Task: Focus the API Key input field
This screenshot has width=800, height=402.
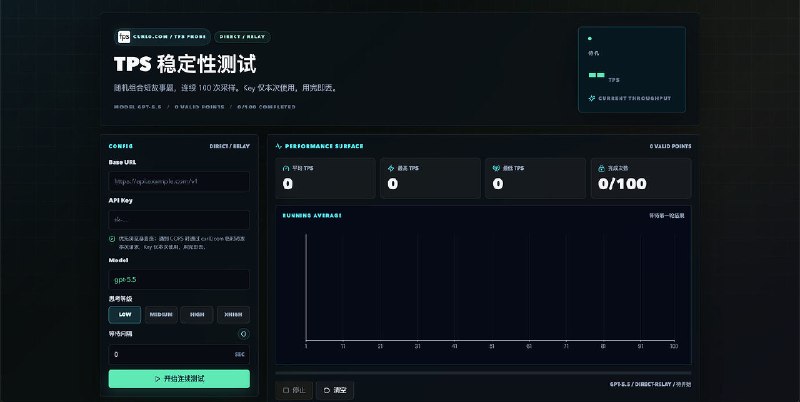Action: click(x=179, y=220)
